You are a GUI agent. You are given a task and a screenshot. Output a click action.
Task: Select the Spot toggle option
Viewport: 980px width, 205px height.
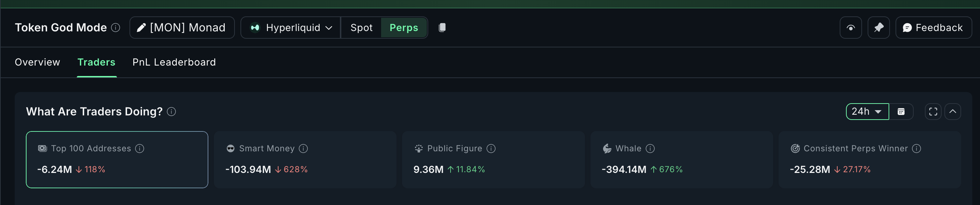pos(361,28)
